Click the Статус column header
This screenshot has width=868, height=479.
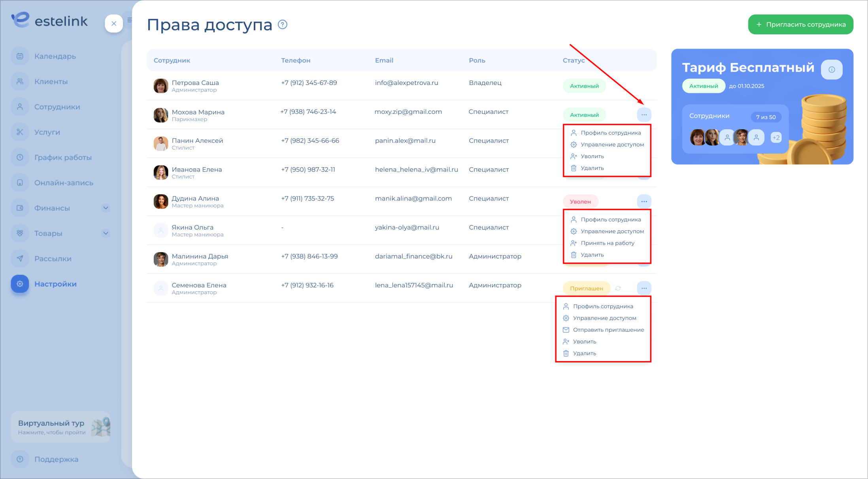[x=574, y=60]
